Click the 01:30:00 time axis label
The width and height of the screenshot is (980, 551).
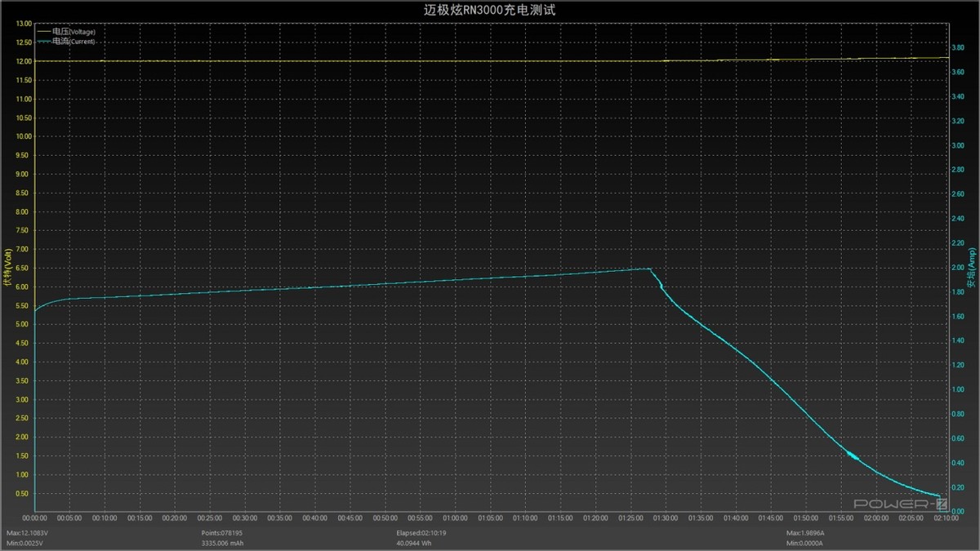point(666,518)
